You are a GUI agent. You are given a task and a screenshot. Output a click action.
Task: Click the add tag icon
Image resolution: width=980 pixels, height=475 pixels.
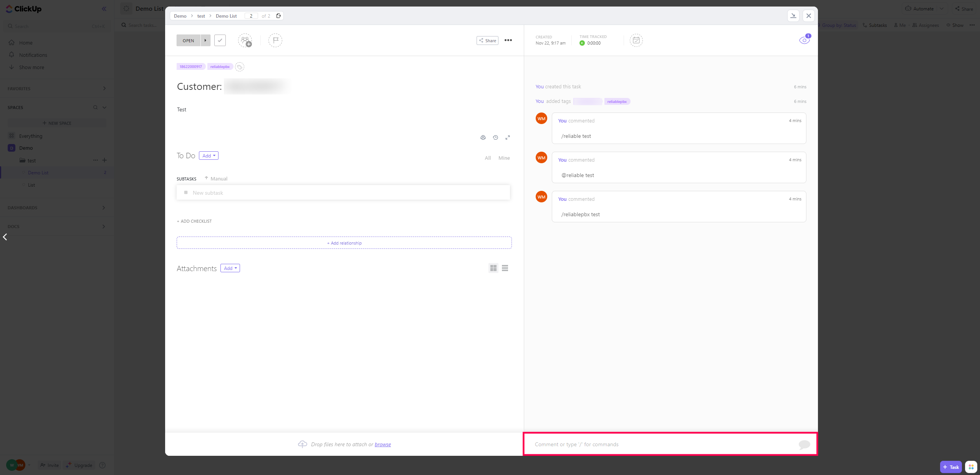240,67
